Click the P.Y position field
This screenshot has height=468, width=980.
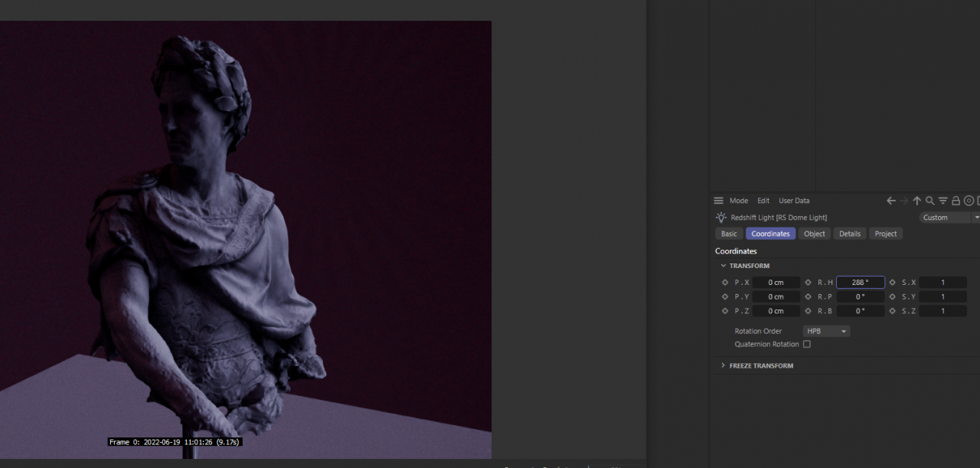click(776, 296)
